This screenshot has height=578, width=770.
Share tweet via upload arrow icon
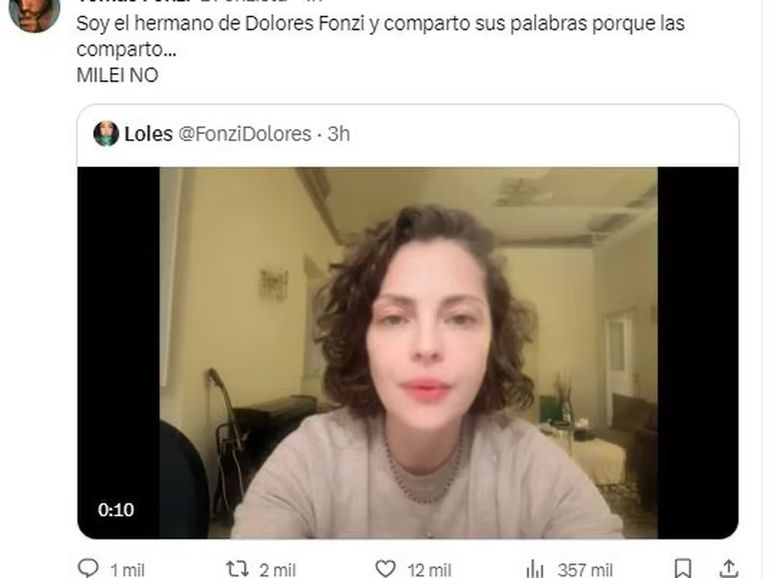729,568
